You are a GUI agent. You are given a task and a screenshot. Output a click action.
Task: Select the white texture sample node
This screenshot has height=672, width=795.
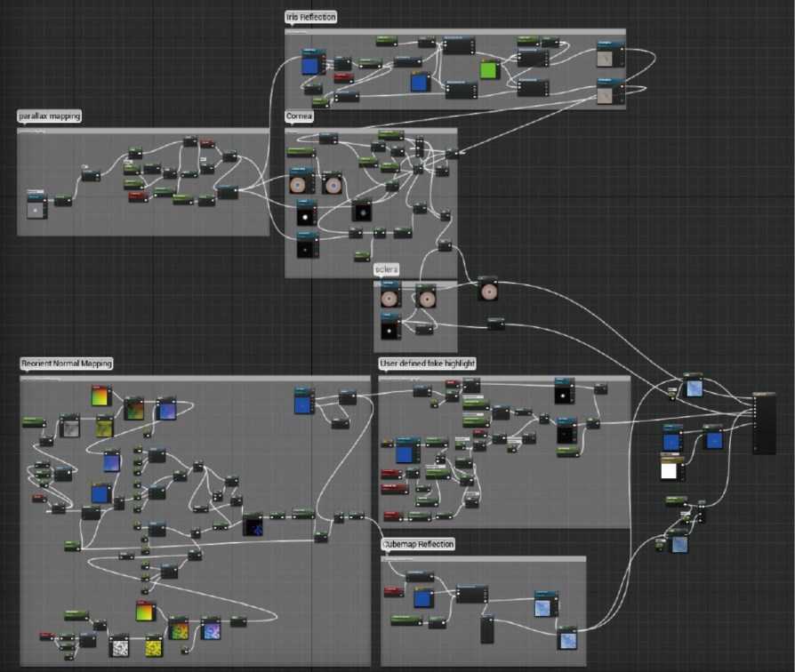(671, 468)
